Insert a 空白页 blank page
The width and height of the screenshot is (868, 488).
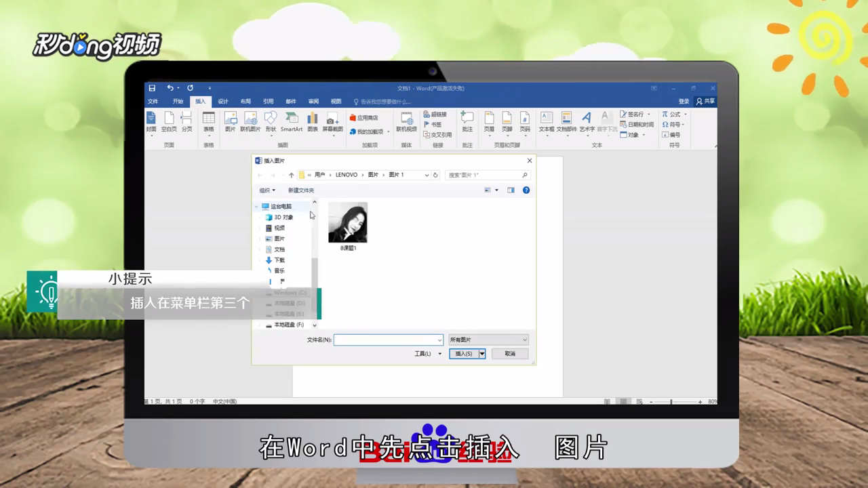[x=169, y=122]
